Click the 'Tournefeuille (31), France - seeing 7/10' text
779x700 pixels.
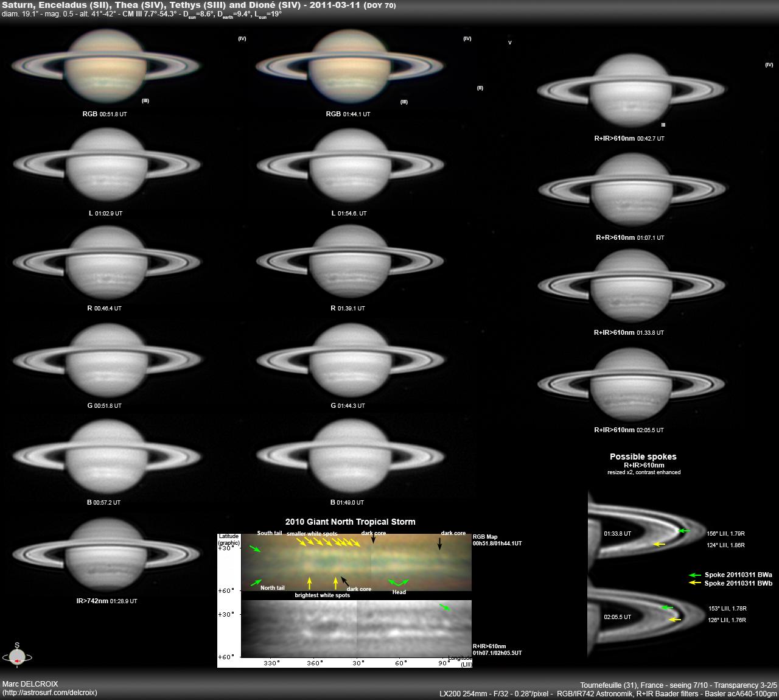click(679, 685)
